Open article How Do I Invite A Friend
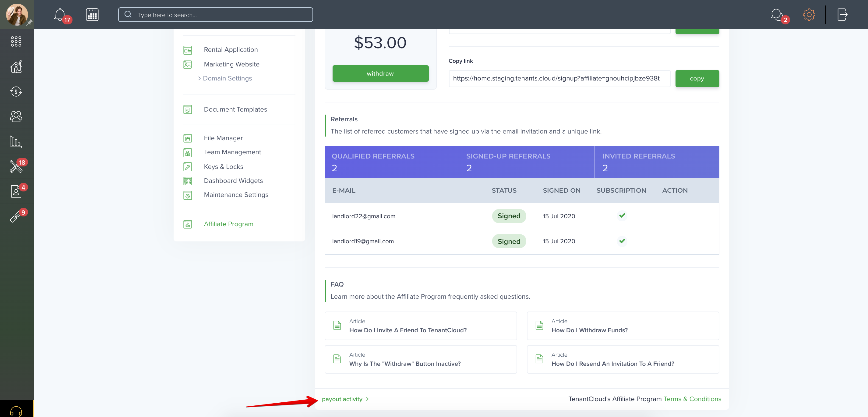This screenshot has height=417, width=868. pos(421,326)
